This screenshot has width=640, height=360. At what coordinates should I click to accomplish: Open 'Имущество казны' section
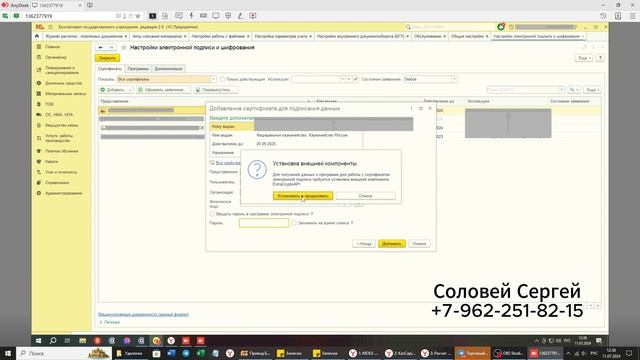pos(61,126)
